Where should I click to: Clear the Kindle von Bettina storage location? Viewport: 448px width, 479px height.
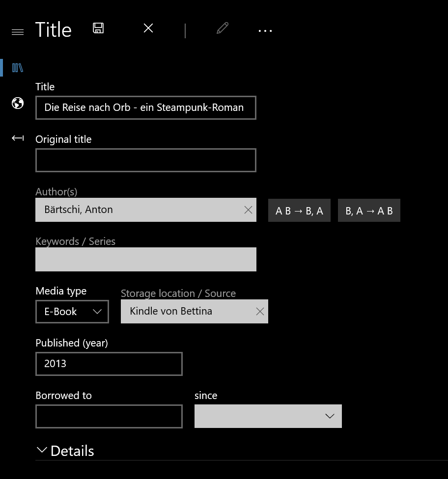click(260, 311)
